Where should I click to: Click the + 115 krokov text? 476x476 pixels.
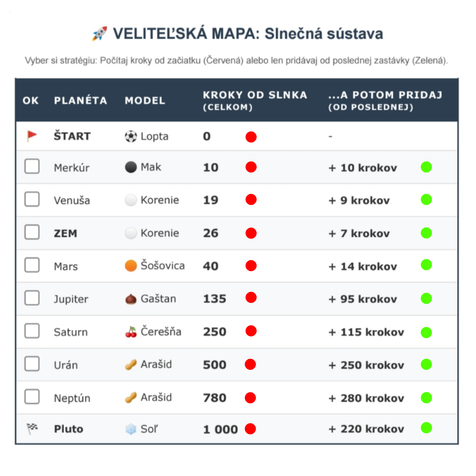coord(366,332)
